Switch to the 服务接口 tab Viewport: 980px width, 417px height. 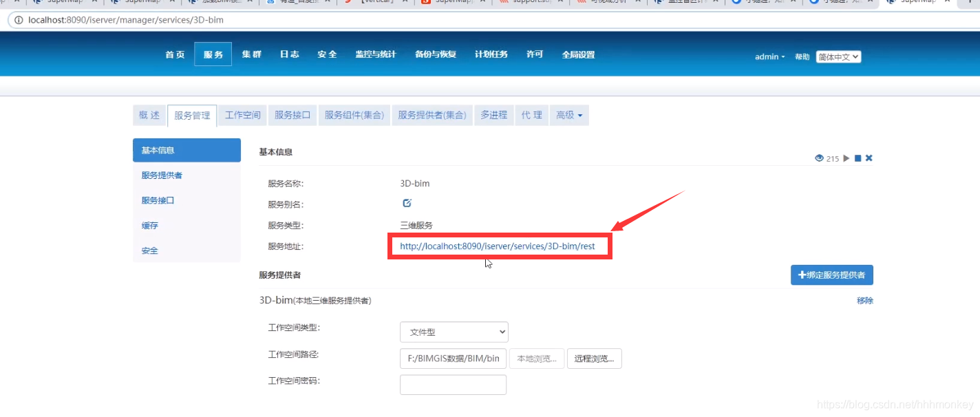[292, 115]
